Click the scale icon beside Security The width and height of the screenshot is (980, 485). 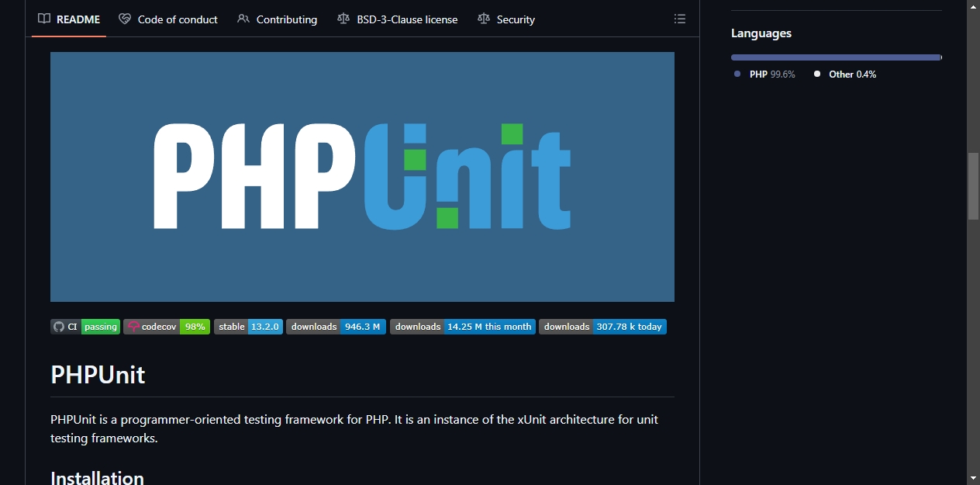[x=484, y=19]
